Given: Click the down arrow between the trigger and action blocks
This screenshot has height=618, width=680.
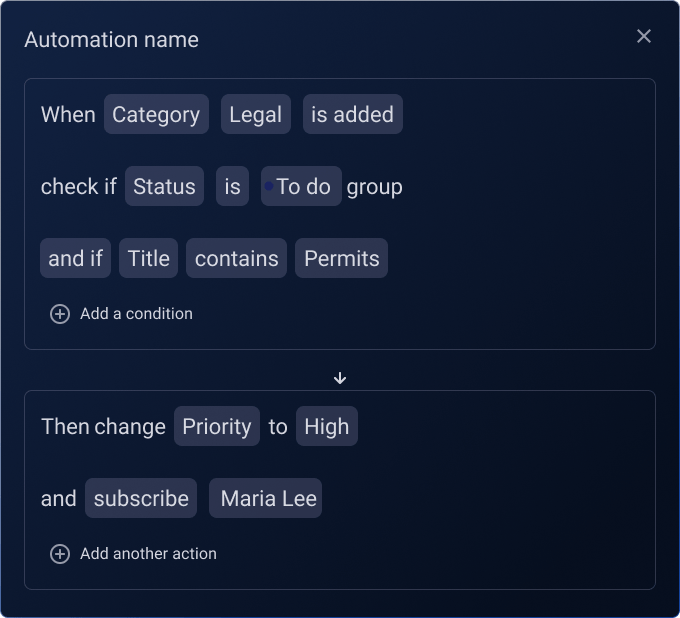Looking at the screenshot, I should click(340, 378).
